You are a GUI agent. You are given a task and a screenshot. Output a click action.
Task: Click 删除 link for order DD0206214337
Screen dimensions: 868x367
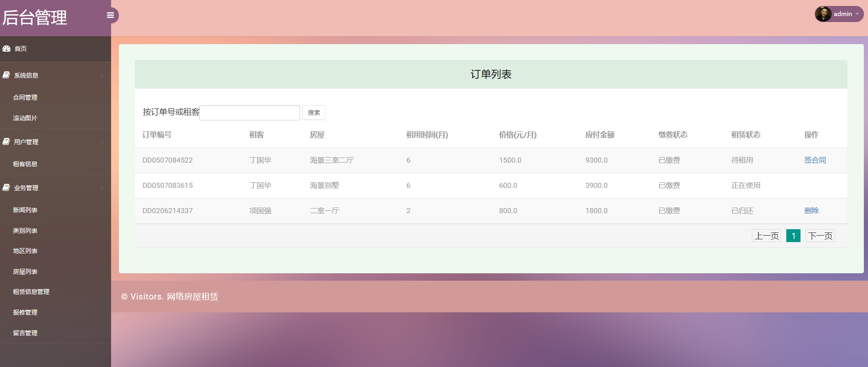click(812, 211)
